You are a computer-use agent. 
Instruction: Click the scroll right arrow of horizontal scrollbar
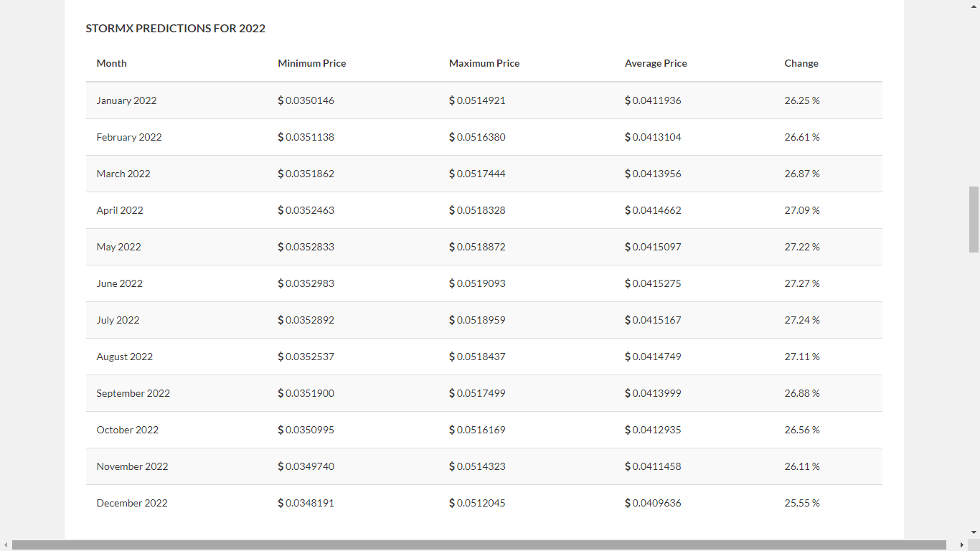(962, 545)
